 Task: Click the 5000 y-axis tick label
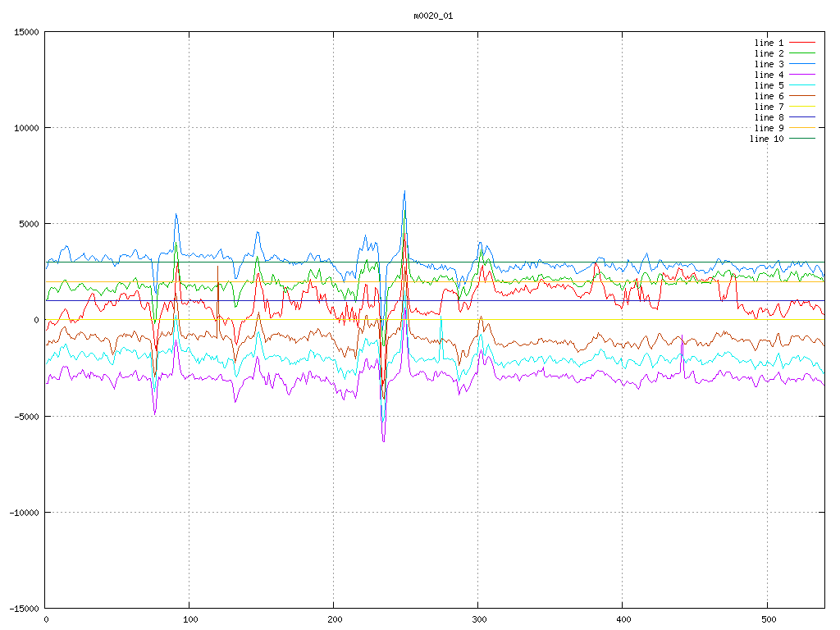point(28,224)
